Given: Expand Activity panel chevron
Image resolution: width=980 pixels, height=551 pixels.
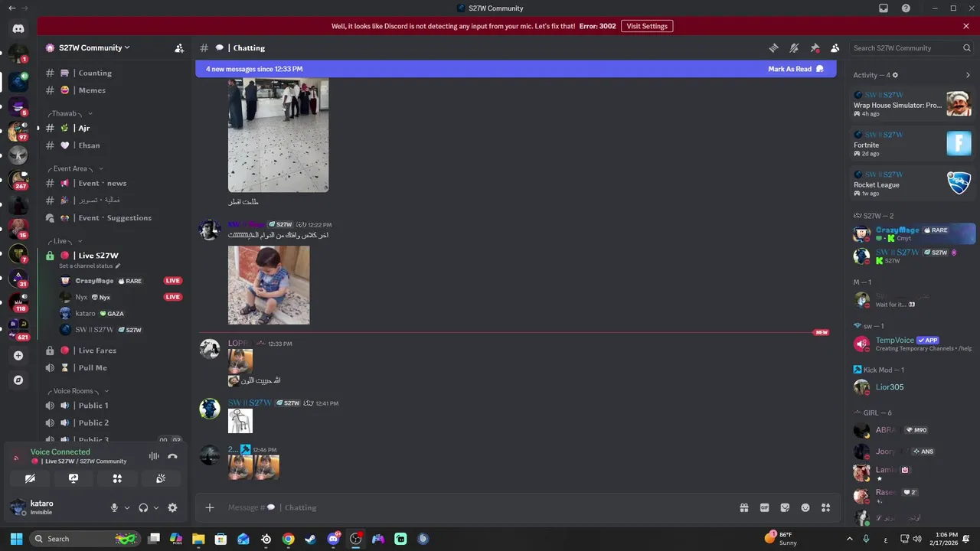Looking at the screenshot, I should (968, 75).
